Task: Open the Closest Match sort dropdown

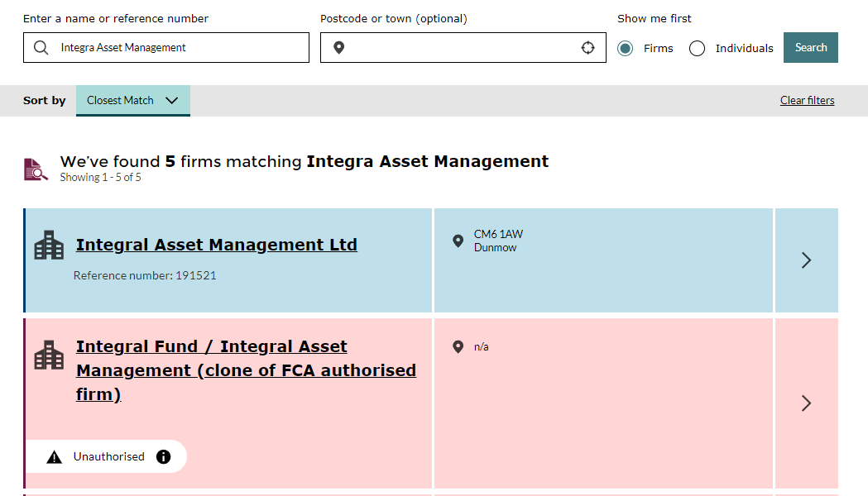Action: pos(133,101)
